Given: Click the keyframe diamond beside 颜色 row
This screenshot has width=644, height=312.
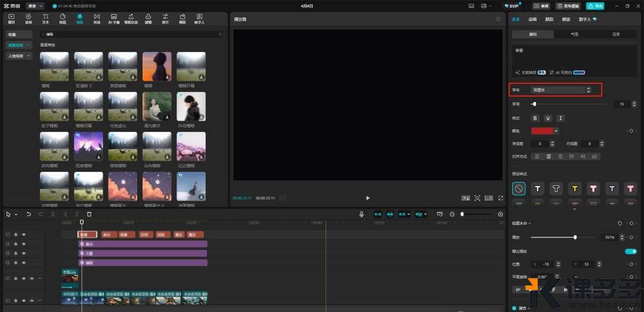Looking at the screenshot, I should [x=631, y=131].
